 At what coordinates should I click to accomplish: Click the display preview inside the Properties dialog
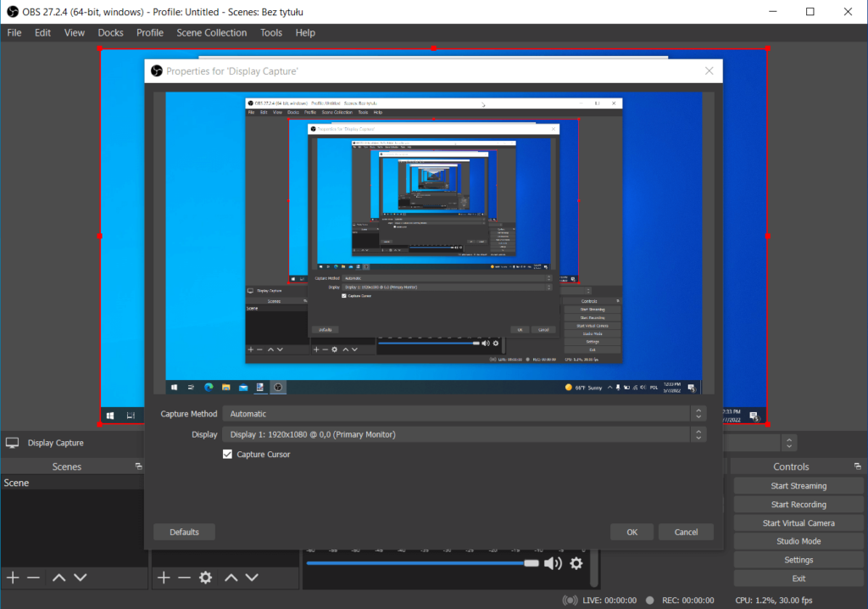coord(434,243)
